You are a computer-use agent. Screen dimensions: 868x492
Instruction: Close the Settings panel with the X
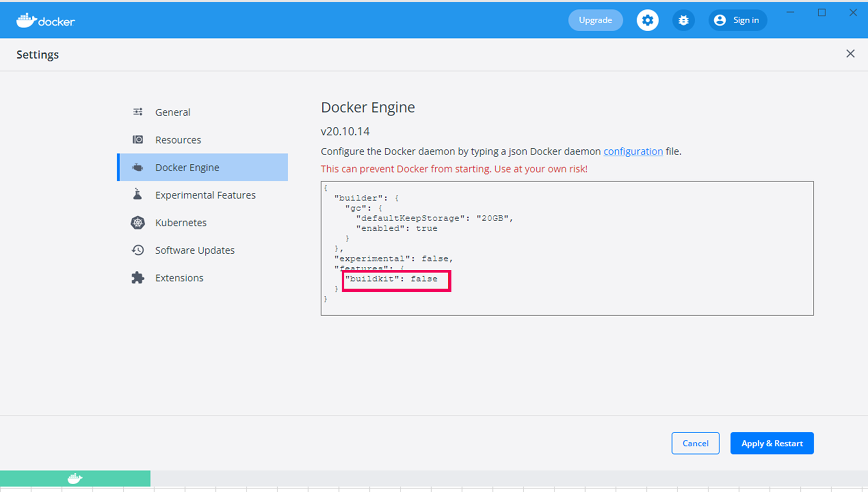pos(850,54)
